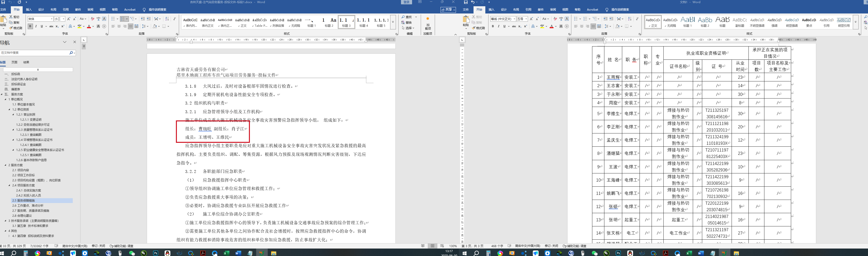
Task: Go to '1.2.6 基本存款账户信息' in navigation
Action: (x=31, y=160)
